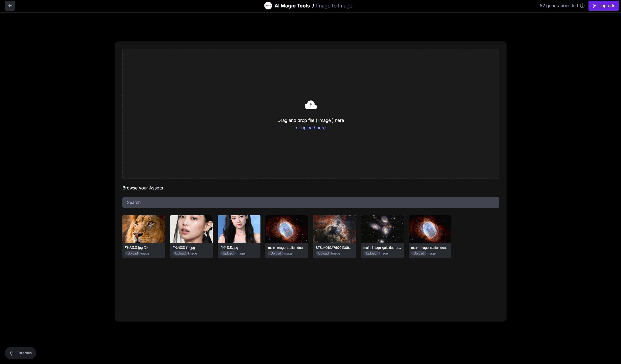Click the Upgrade purple button
The image size is (621, 364).
click(603, 6)
